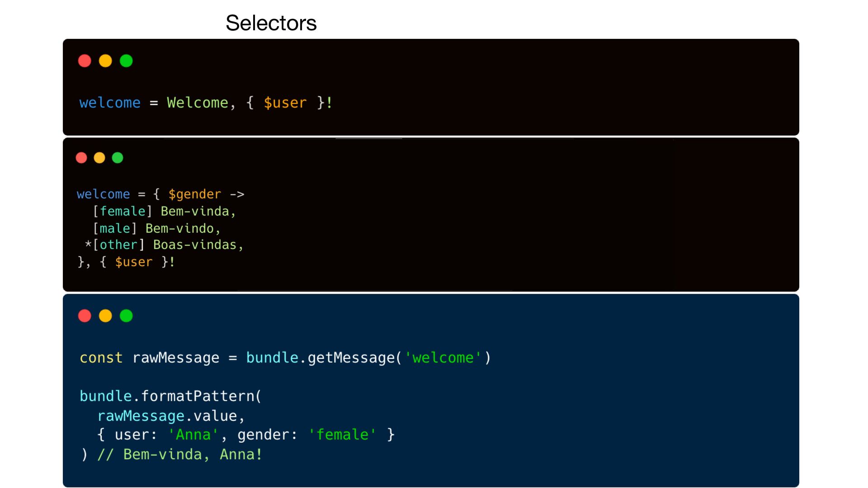Screen dimensions: 868x488
Task: Click the yellow dot in the blue code window
Action: 105,316
